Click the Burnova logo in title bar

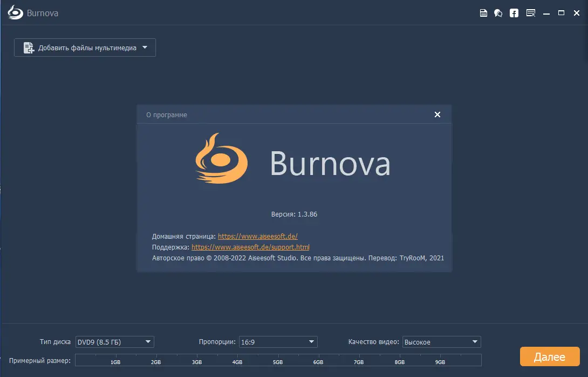tap(16, 13)
